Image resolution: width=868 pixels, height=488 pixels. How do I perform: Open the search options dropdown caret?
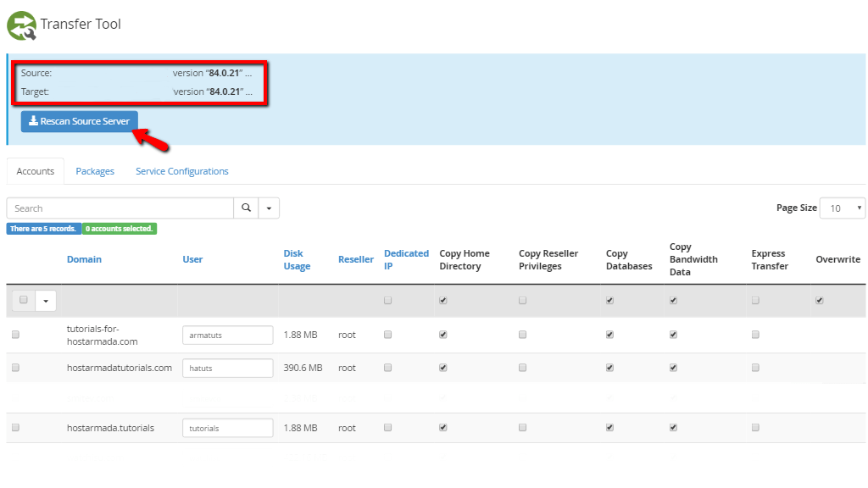[x=269, y=208]
